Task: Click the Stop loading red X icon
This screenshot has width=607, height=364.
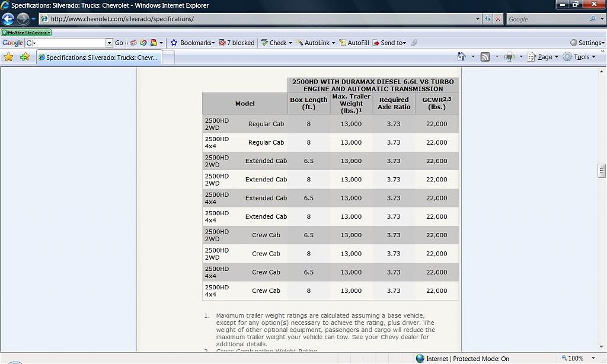Action: click(x=498, y=19)
